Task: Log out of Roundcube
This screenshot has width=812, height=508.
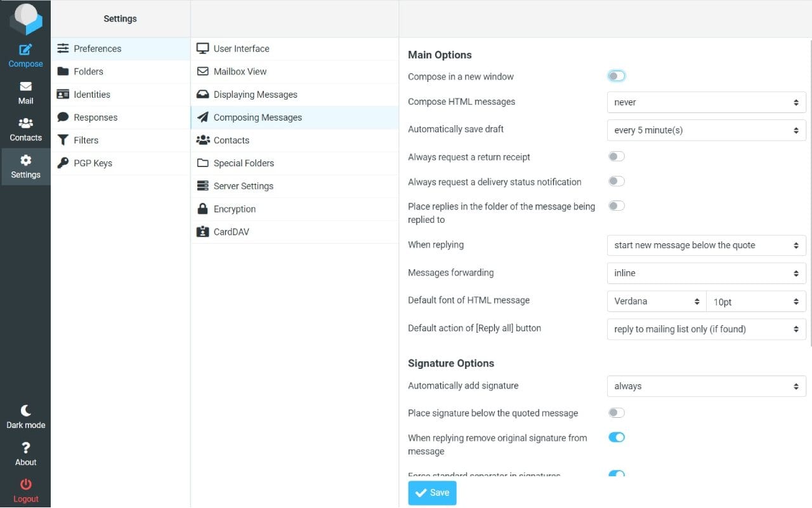Action: click(25, 489)
